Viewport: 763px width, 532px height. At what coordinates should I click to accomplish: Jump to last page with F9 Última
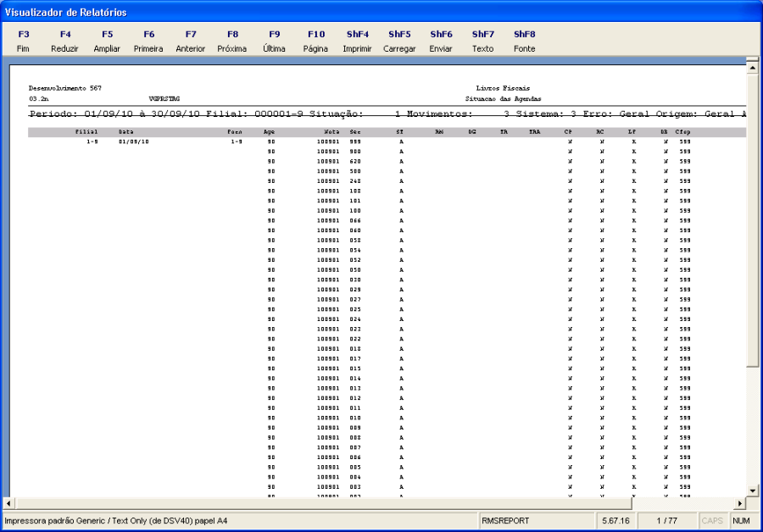tap(274, 42)
